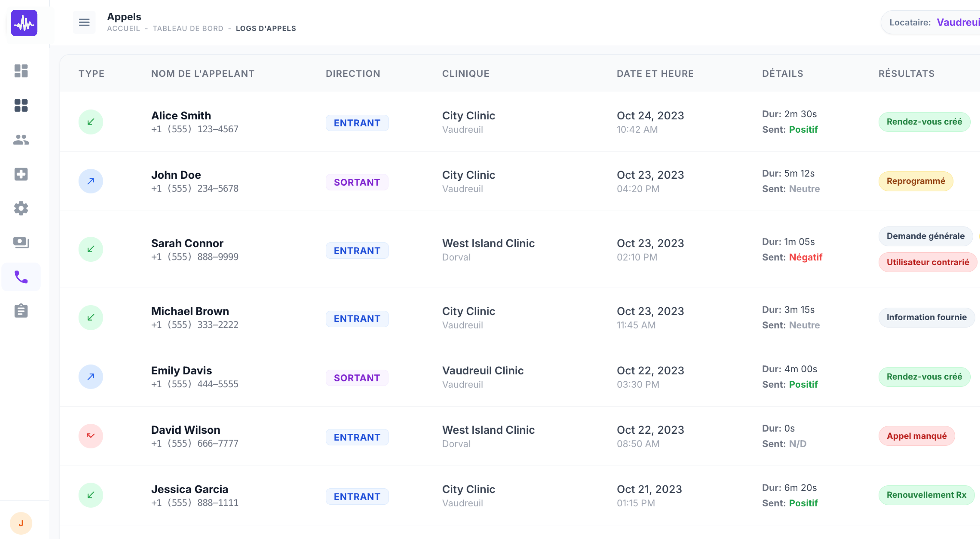Open the clipboard reports sidebar icon
Screen dimensions: 980x539
point(21,311)
